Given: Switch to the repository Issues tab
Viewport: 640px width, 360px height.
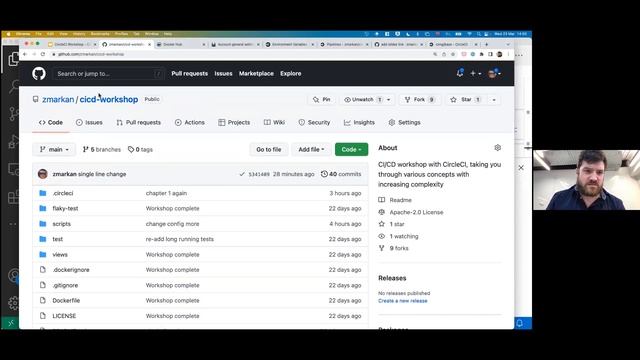Looking at the screenshot, I should point(89,122).
